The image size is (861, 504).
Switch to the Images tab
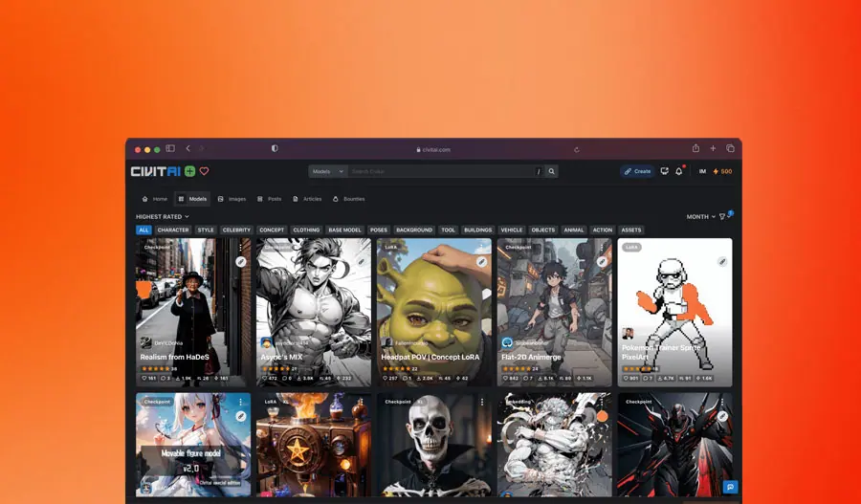(x=232, y=199)
